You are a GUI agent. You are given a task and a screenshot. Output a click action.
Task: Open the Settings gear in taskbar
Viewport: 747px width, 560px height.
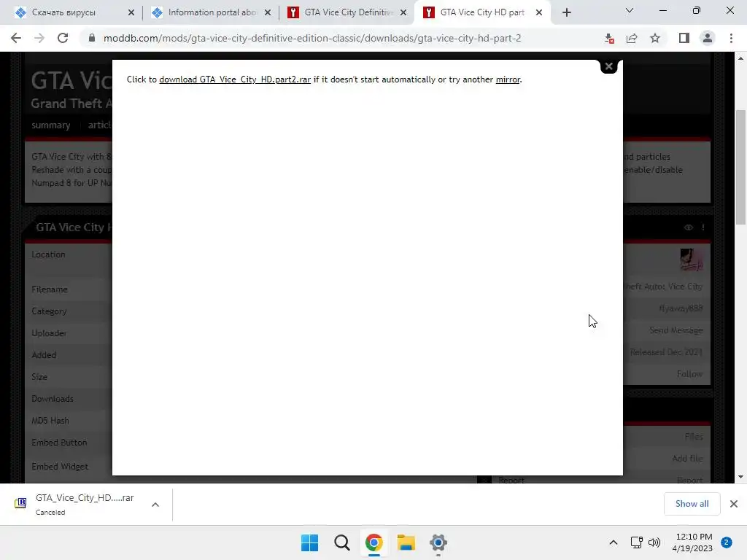coord(438,542)
